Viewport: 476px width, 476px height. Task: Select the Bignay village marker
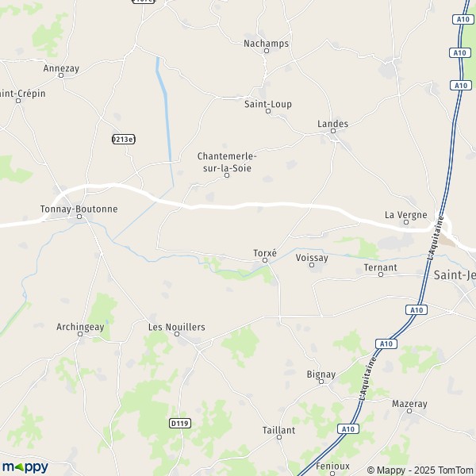click(321, 382)
